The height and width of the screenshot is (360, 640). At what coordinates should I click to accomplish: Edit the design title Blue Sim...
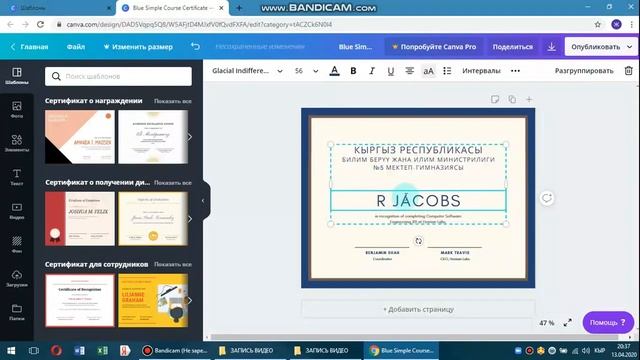[355, 47]
